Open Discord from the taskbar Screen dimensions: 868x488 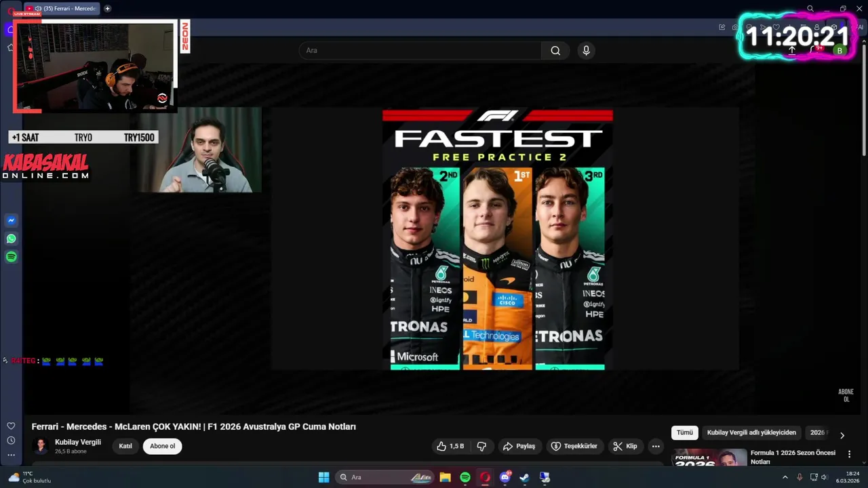click(505, 477)
